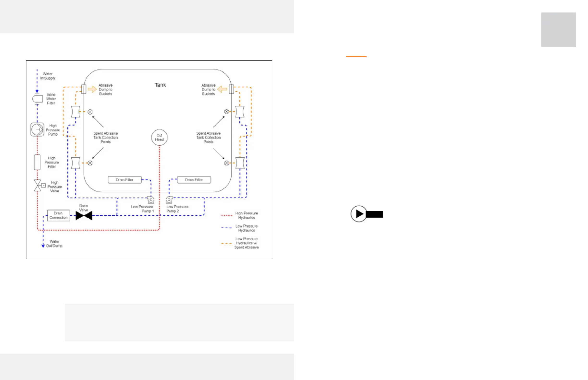The height and width of the screenshot is (380, 588).
Task: Click the left Drain Filter box
Action: 124,180
